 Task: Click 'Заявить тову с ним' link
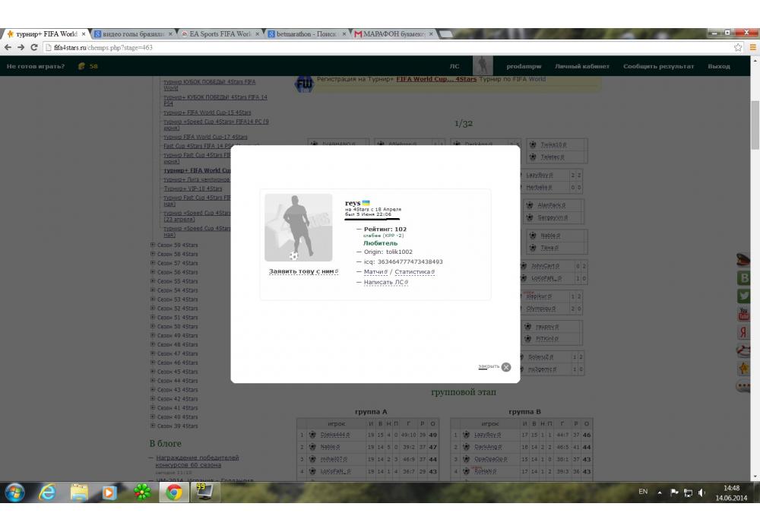pyautogui.click(x=302, y=271)
